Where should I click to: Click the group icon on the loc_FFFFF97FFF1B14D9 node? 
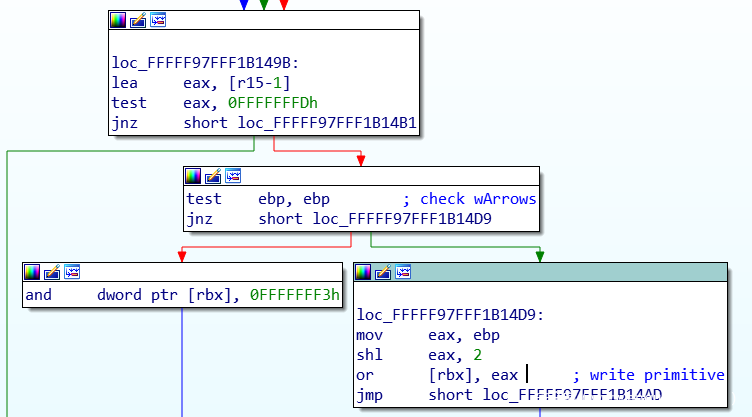[x=403, y=272]
